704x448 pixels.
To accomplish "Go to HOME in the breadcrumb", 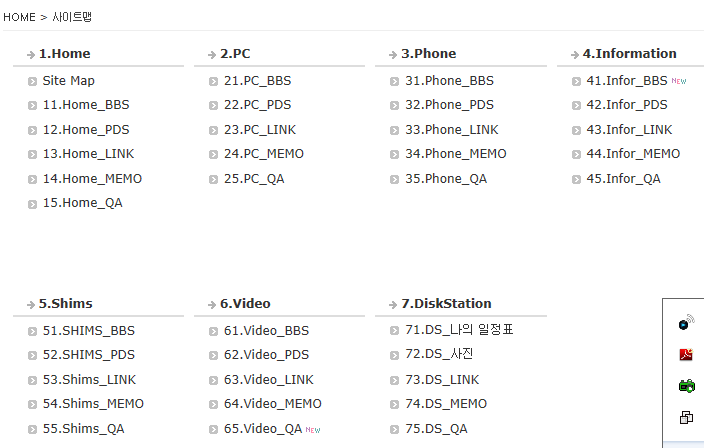I will pos(19,17).
